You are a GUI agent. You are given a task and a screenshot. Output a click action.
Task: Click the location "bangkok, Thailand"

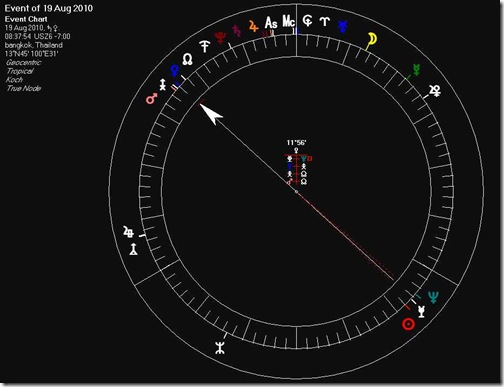coord(34,45)
